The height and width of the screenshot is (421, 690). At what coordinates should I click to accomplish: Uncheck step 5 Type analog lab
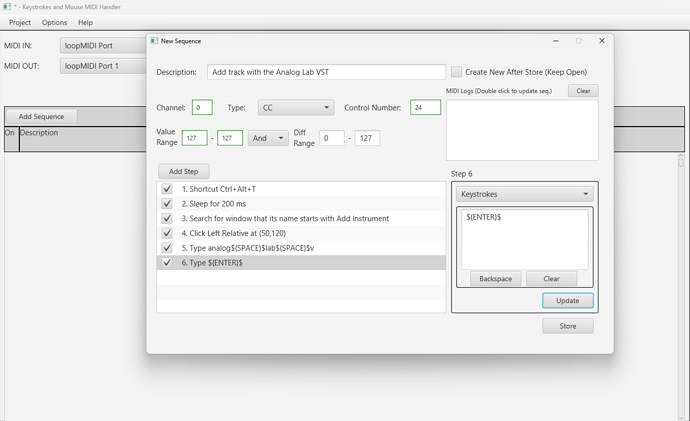point(167,248)
